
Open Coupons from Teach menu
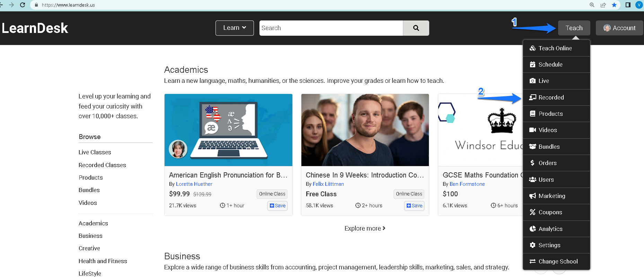point(556,212)
